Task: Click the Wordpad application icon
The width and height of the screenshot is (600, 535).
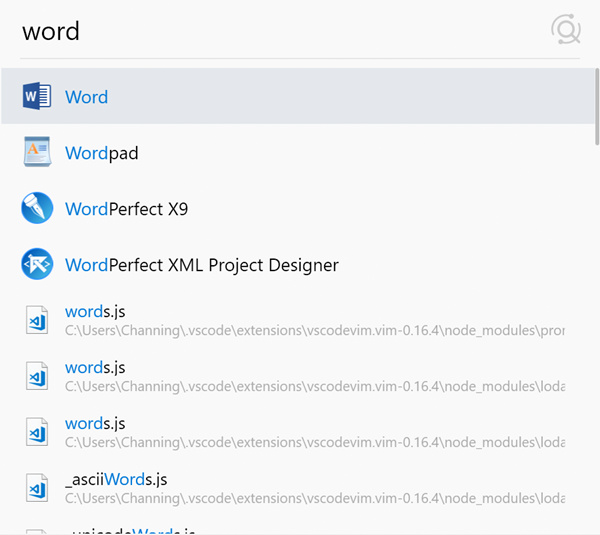Action: [37, 152]
